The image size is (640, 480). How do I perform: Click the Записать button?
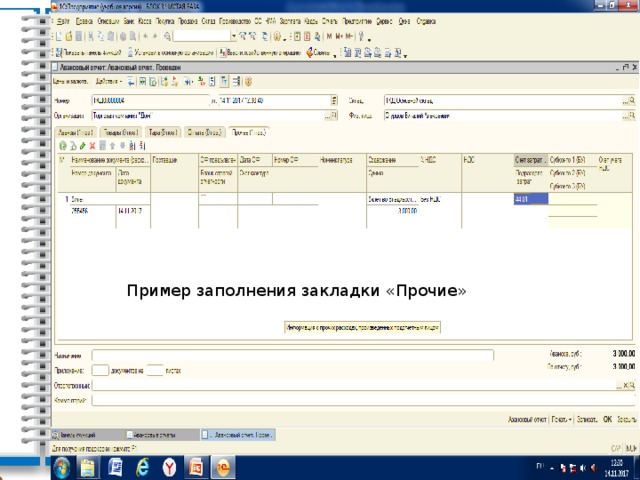click(x=587, y=419)
